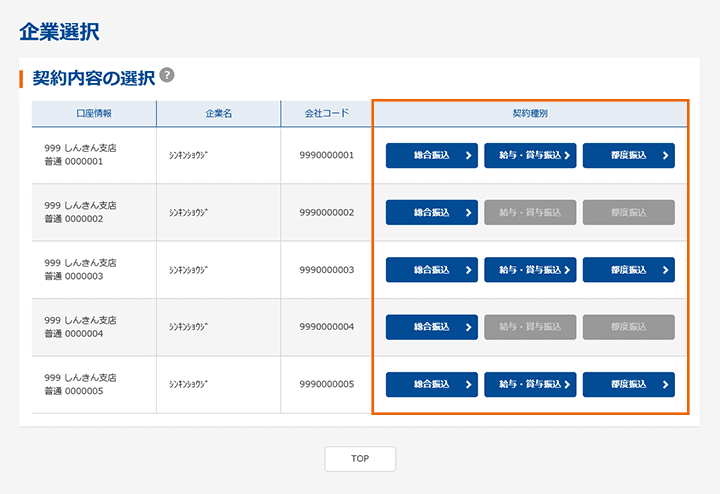720x494 pixels.
Task: Select 総合振込 for company code 9990000003
Action: (431, 270)
